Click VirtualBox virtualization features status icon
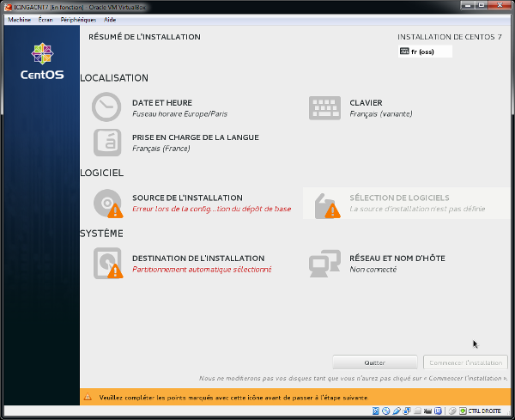 (438, 411)
